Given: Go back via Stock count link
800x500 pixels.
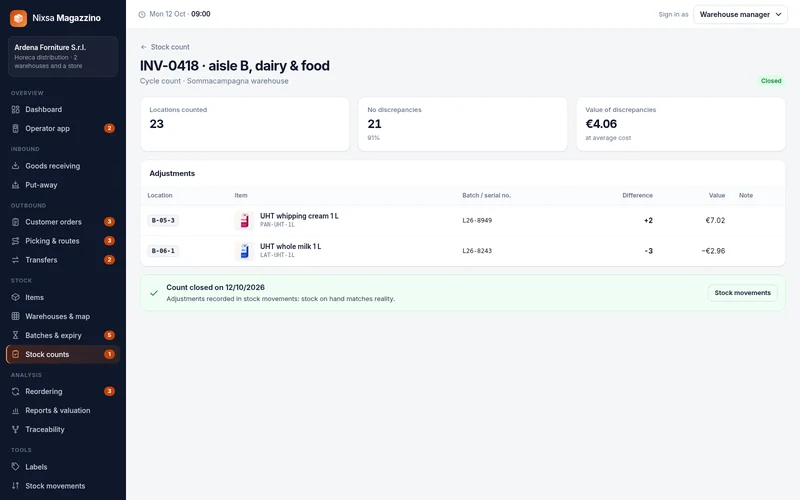Looking at the screenshot, I should pos(165,47).
